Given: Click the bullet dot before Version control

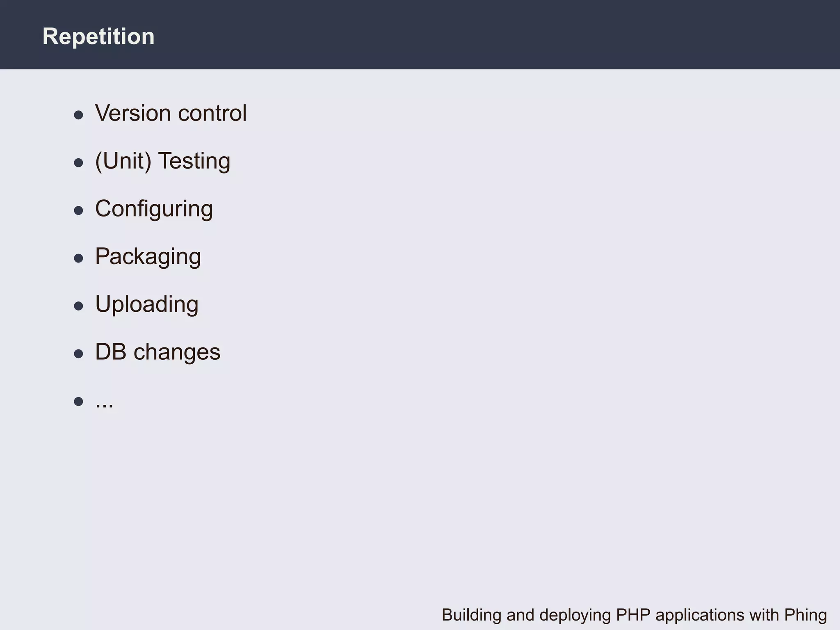Looking at the screenshot, I should pyautogui.click(x=78, y=115).
